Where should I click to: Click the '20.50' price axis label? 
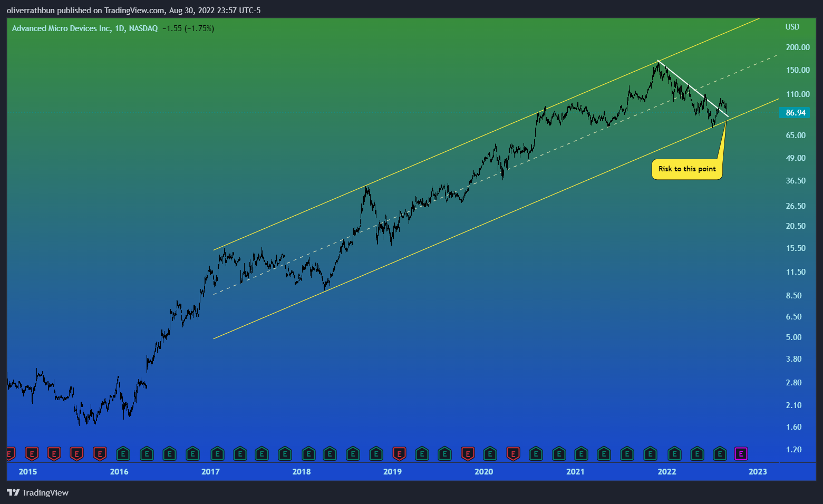point(796,226)
